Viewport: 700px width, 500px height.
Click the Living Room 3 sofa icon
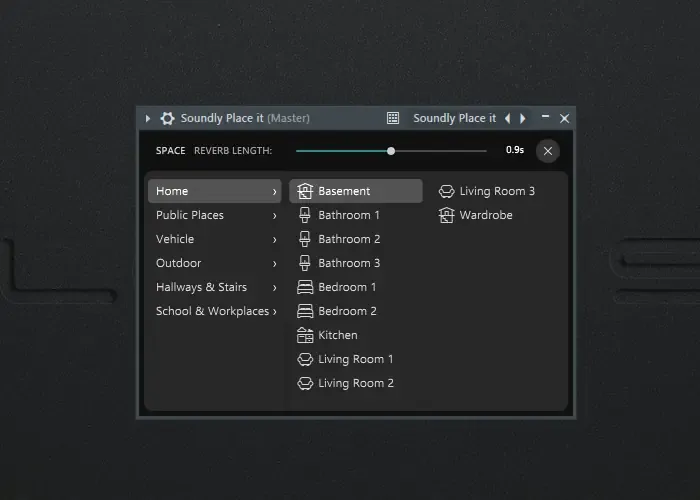coord(446,191)
